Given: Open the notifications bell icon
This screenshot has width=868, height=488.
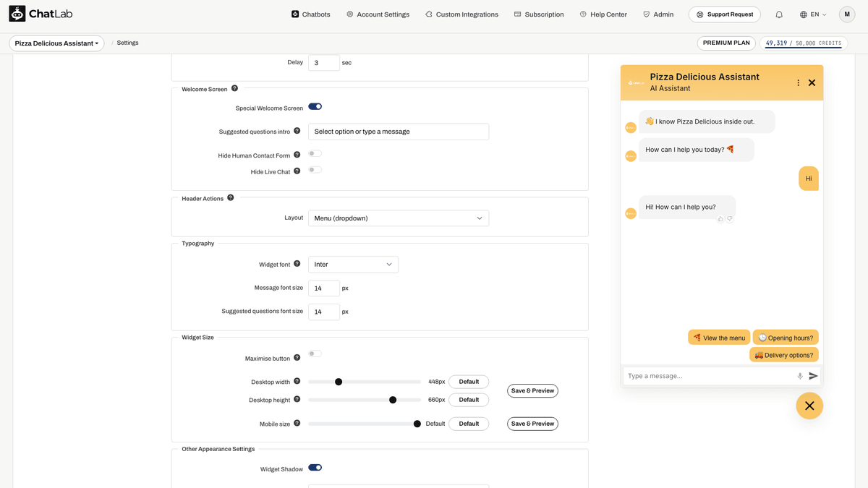Looking at the screenshot, I should point(779,14).
